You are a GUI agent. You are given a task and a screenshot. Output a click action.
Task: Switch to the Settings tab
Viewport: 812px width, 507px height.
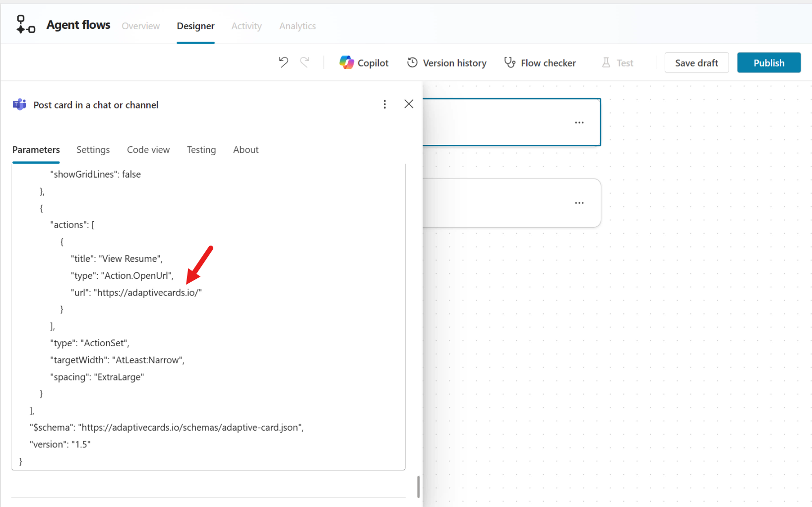coord(93,149)
